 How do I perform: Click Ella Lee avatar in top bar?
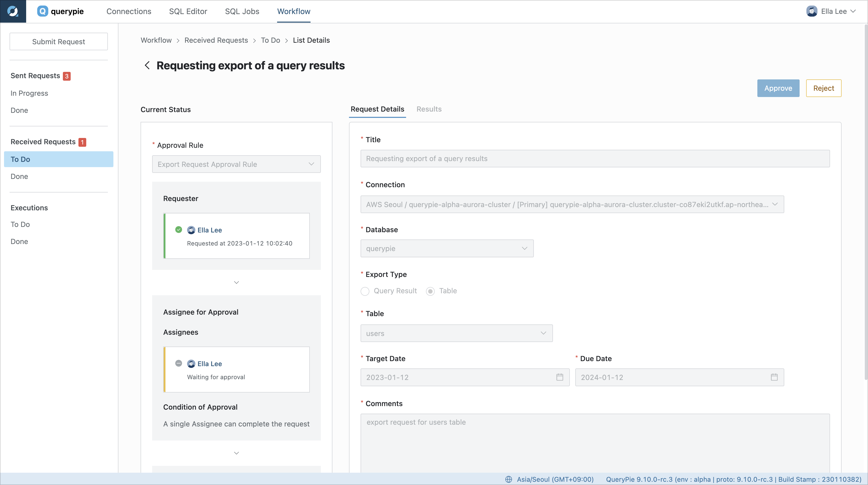pos(812,11)
